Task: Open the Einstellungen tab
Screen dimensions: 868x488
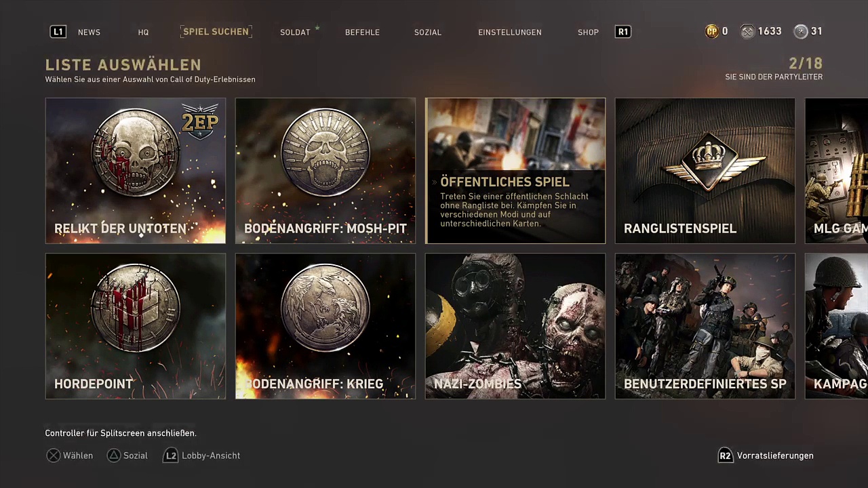Action: coord(509,32)
